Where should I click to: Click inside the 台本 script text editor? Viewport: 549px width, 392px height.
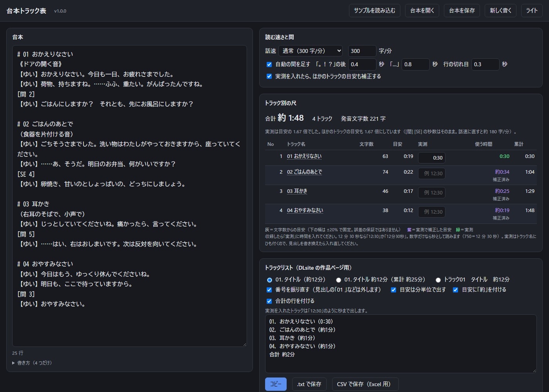click(129, 196)
